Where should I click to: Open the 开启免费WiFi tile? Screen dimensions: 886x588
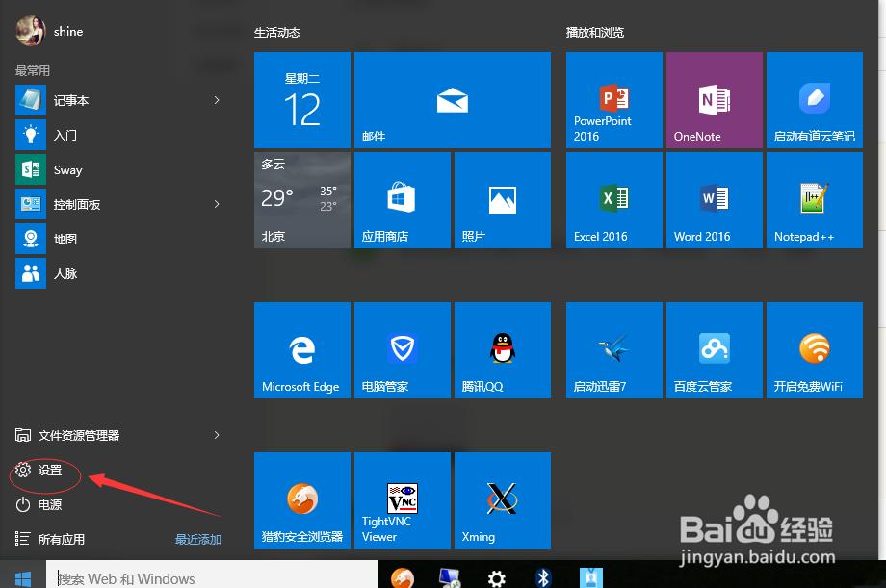pyautogui.click(x=815, y=350)
